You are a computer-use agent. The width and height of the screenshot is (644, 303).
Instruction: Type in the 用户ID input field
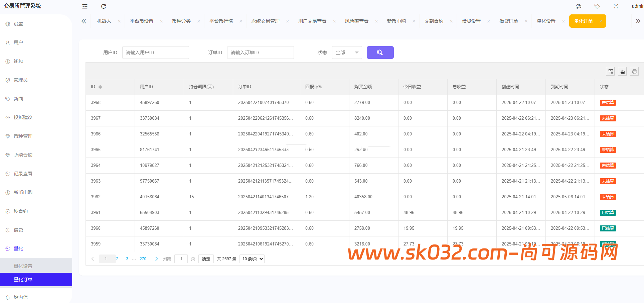click(x=155, y=52)
